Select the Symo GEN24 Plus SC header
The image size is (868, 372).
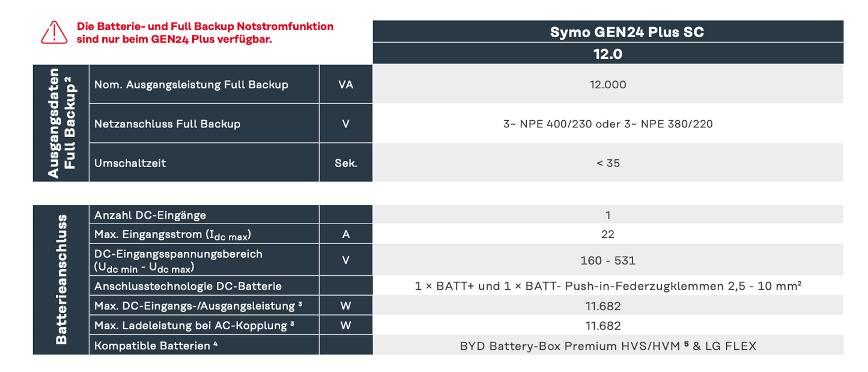point(608,32)
